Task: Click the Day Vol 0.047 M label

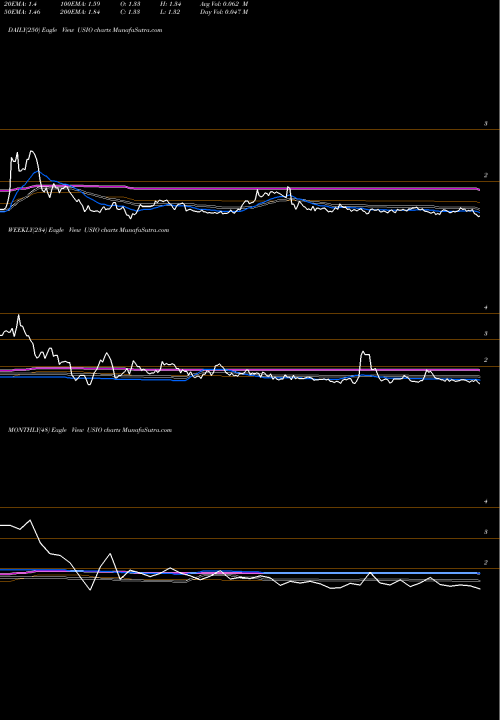Action: point(224,12)
